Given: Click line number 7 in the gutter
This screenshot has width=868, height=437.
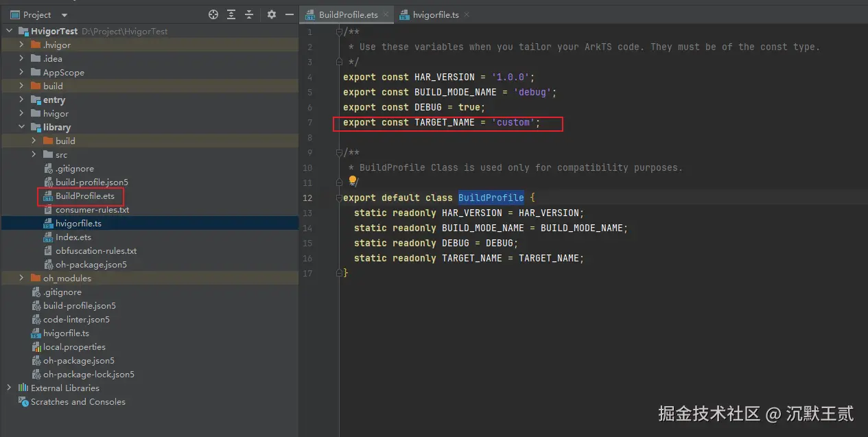Looking at the screenshot, I should point(310,122).
